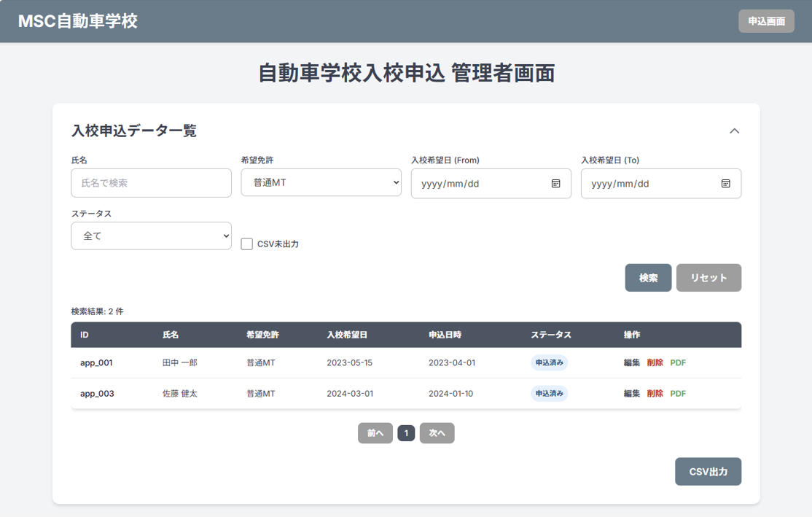Viewport: 812px width, 517px height.
Task: Go to next page with 次へ
Action: pyautogui.click(x=437, y=433)
